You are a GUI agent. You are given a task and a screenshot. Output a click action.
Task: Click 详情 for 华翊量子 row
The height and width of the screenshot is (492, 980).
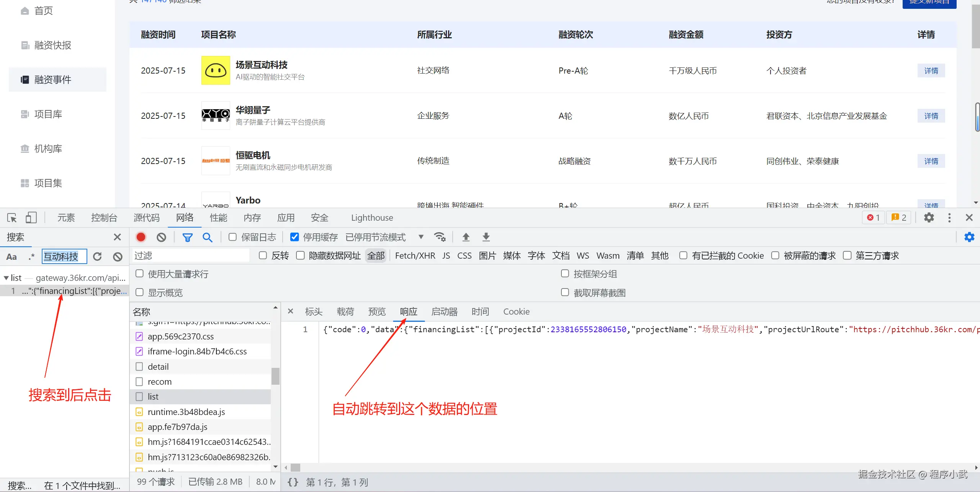931,116
